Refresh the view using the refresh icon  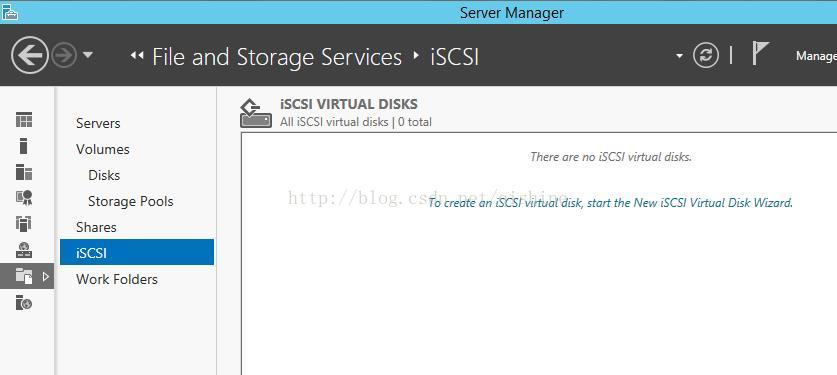706,55
